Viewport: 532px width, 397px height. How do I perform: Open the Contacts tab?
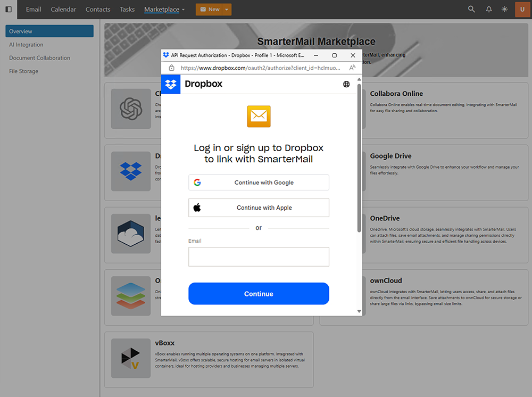pos(98,9)
